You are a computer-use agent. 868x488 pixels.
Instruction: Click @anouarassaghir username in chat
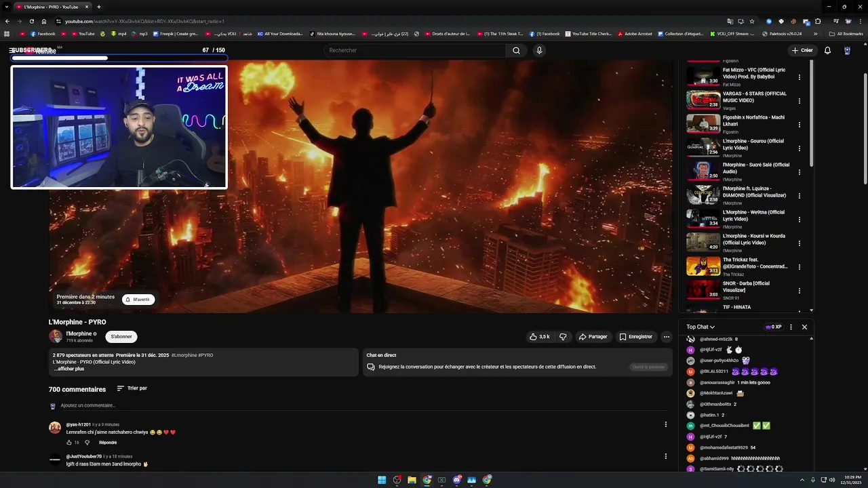point(717,382)
